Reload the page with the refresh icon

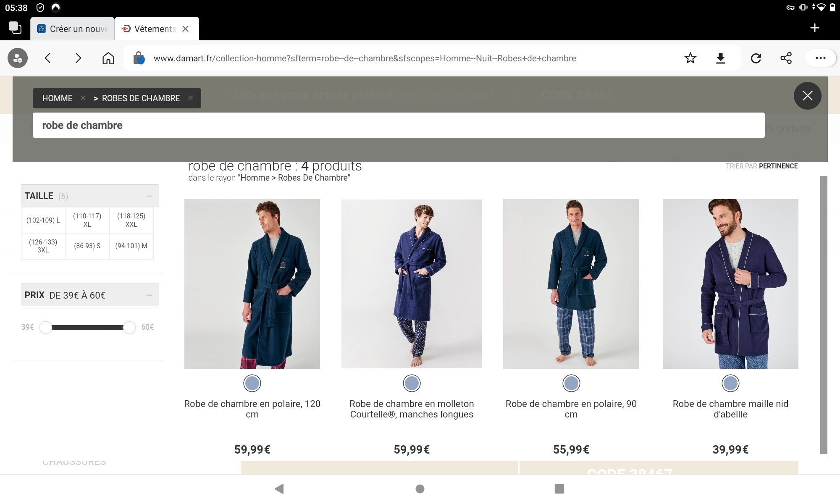[x=756, y=58]
